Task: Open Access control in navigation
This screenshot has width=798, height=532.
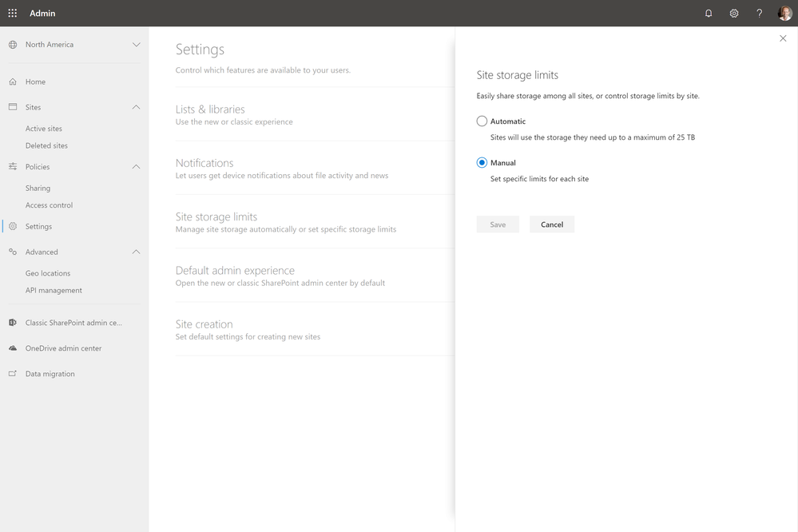Action: pyautogui.click(x=49, y=205)
